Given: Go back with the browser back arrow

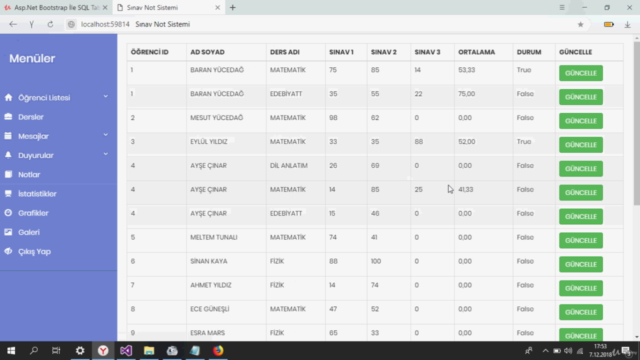Looking at the screenshot, I should (x=13, y=24).
